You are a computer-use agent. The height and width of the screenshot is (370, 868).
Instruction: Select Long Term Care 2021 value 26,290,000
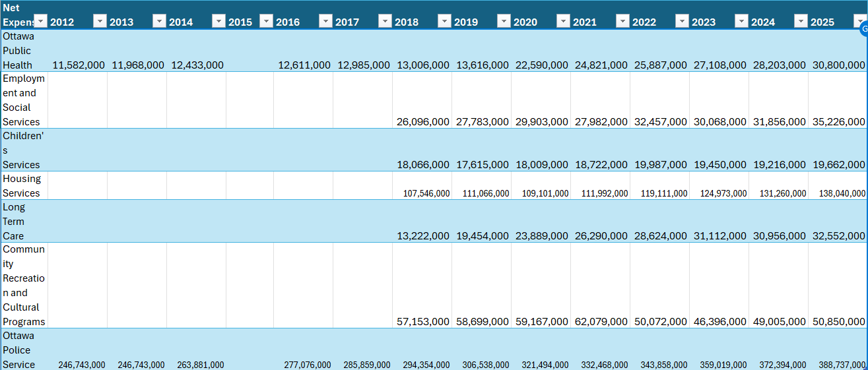pyautogui.click(x=601, y=236)
